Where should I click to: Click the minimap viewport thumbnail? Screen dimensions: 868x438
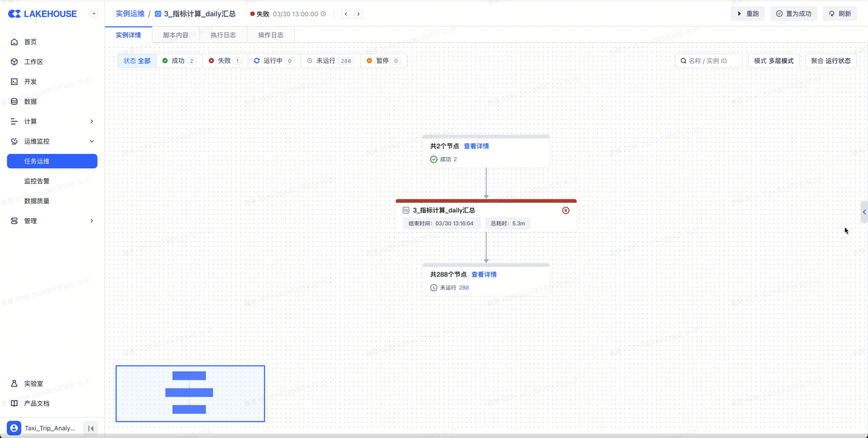(190, 393)
